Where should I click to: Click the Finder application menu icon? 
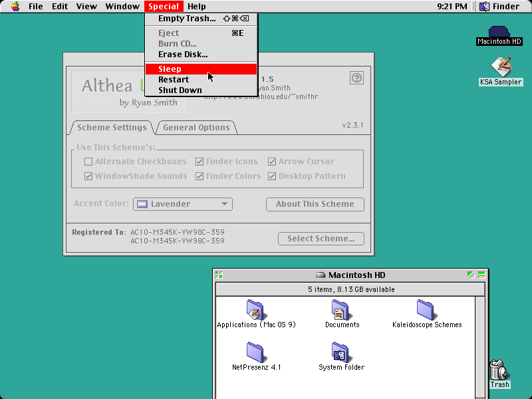click(x=484, y=7)
